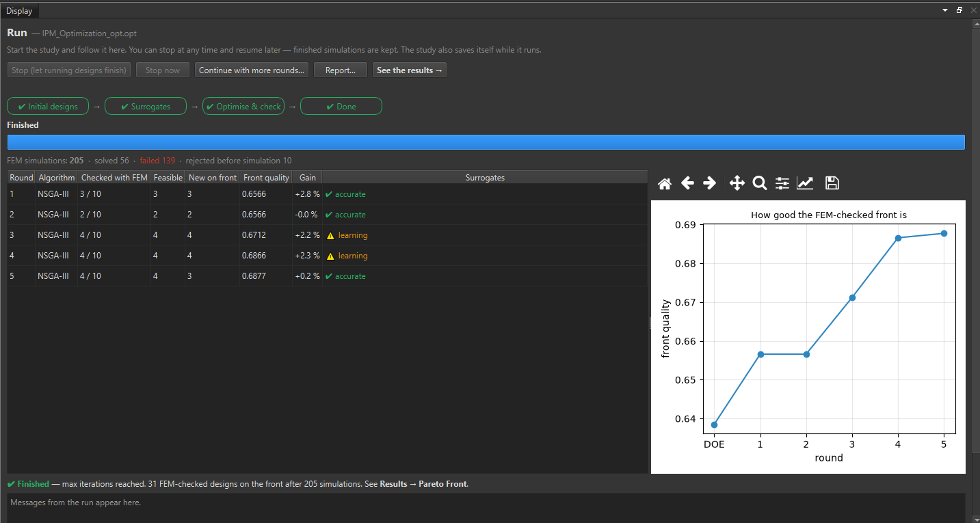Screen dimensions: 980x523
Task: Go forward to the next plot view
Action: pyautogui.click(x=710, y=183)
